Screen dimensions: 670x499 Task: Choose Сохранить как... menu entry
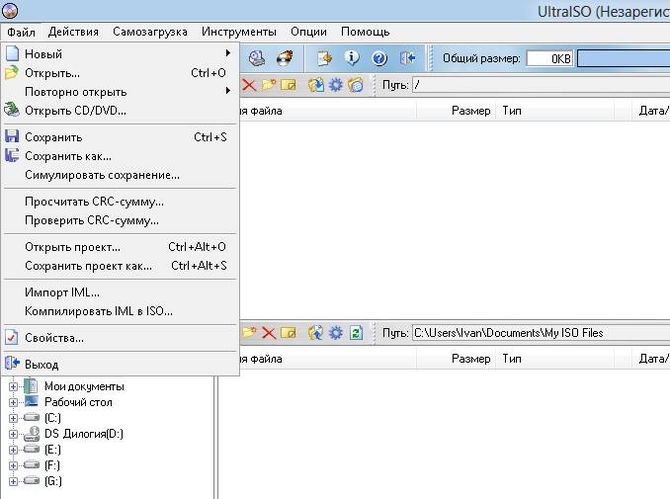tap(120, 156)
